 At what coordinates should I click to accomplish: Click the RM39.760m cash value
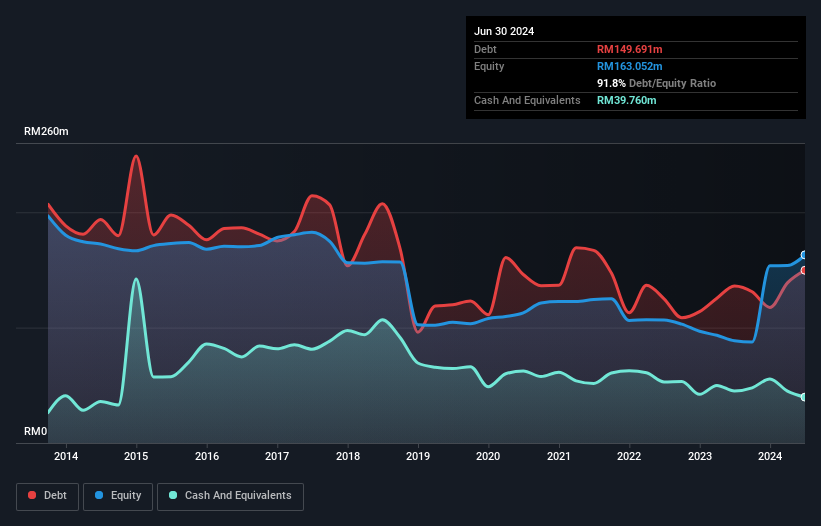coord(626,100)
